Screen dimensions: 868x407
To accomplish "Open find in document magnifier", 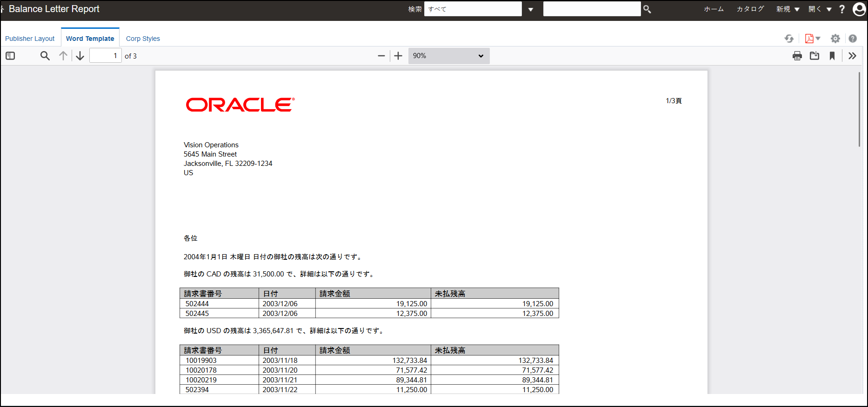I will pos(45,56).
